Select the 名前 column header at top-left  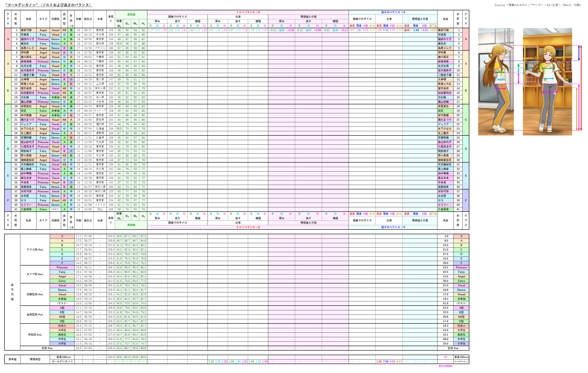tap(28, 19)
